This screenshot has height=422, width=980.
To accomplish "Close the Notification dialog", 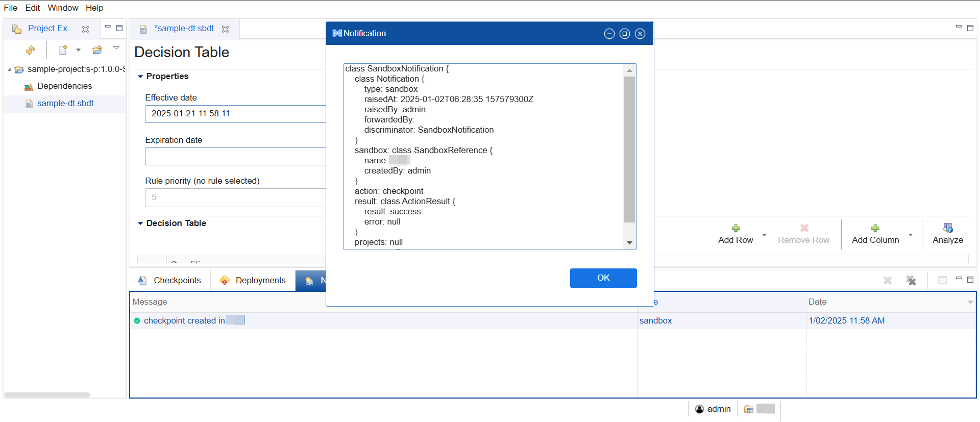I will click(x=640, y=34).
